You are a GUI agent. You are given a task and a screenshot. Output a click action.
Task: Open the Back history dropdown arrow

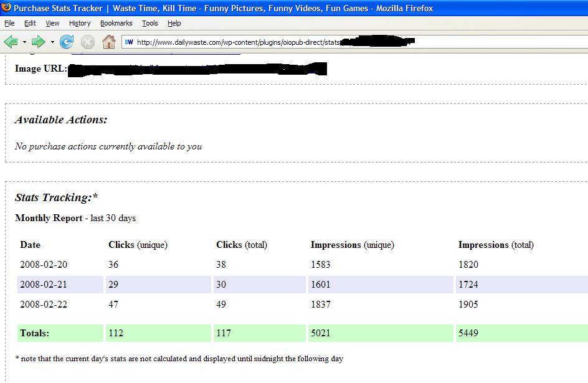tap(24, 42)
